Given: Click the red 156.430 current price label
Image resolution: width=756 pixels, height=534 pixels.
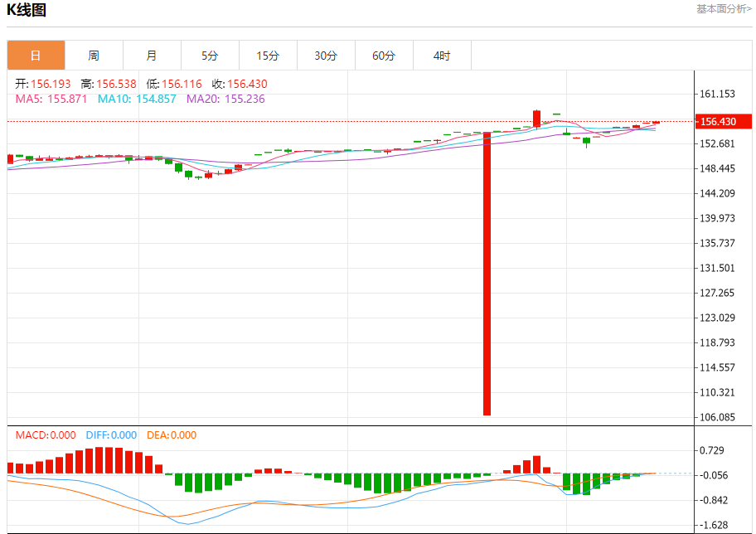Looking at the screenshot, I should click(723, 122).
